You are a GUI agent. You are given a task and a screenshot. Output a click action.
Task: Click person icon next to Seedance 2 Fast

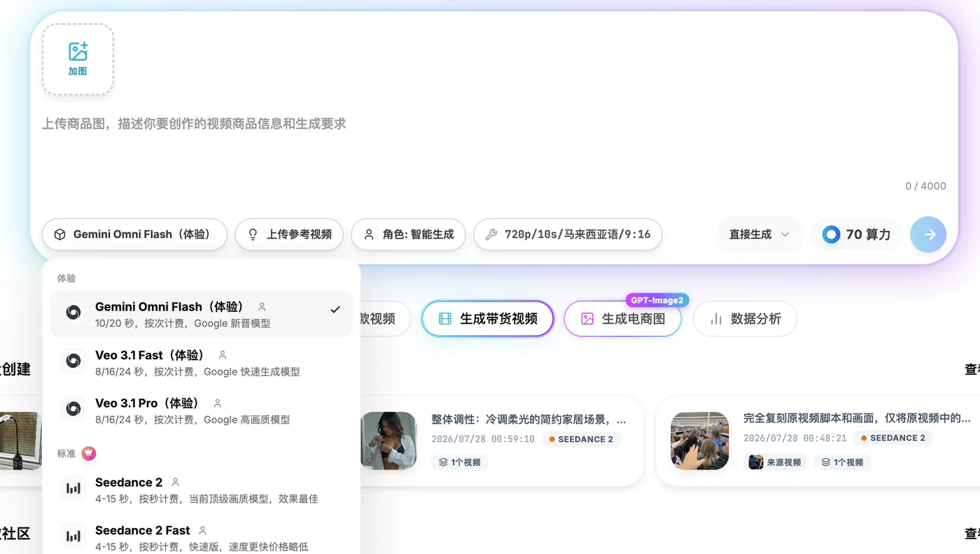click(x=203, y=531)
